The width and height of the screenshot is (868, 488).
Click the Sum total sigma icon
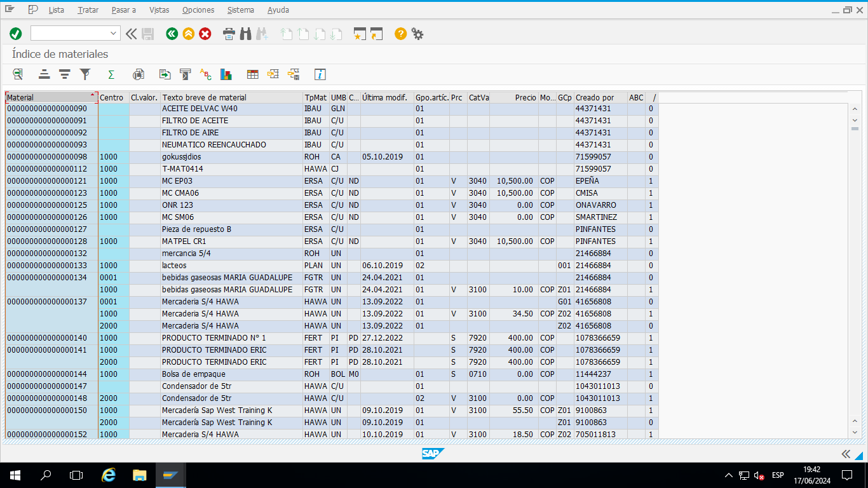[111, 74]
